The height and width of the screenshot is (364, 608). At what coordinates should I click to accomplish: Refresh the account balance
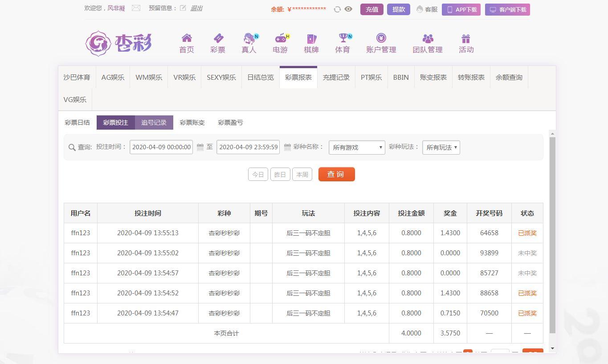pyautogui.click(x=337, y=9)
